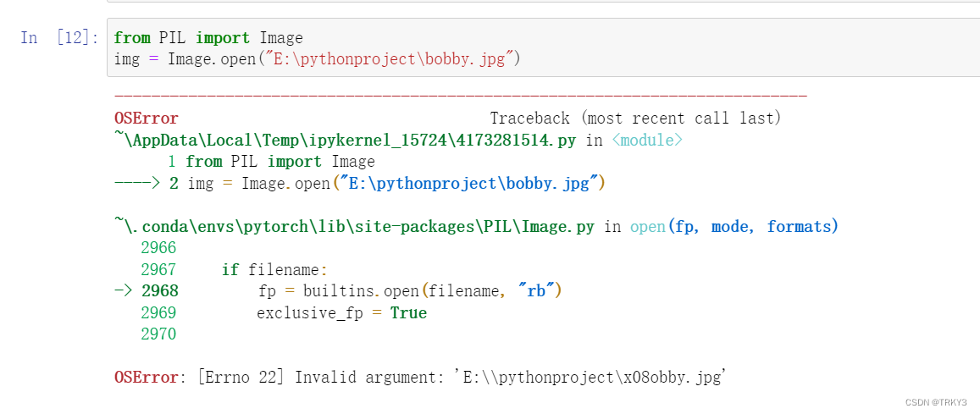
Task: Click the ipykernel_15724 temp file path
Action: [345, 141]
